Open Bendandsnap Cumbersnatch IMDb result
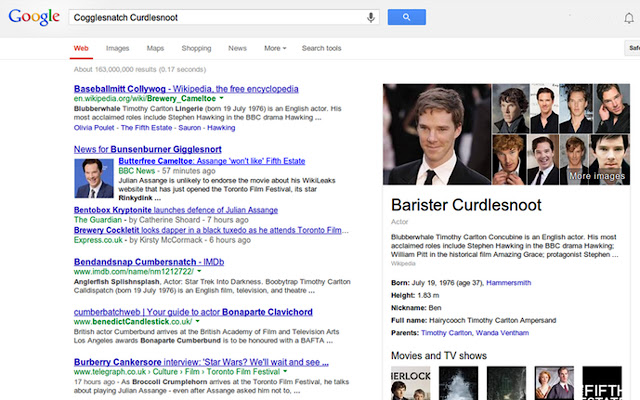640x400 pixels. coord(149,262)
